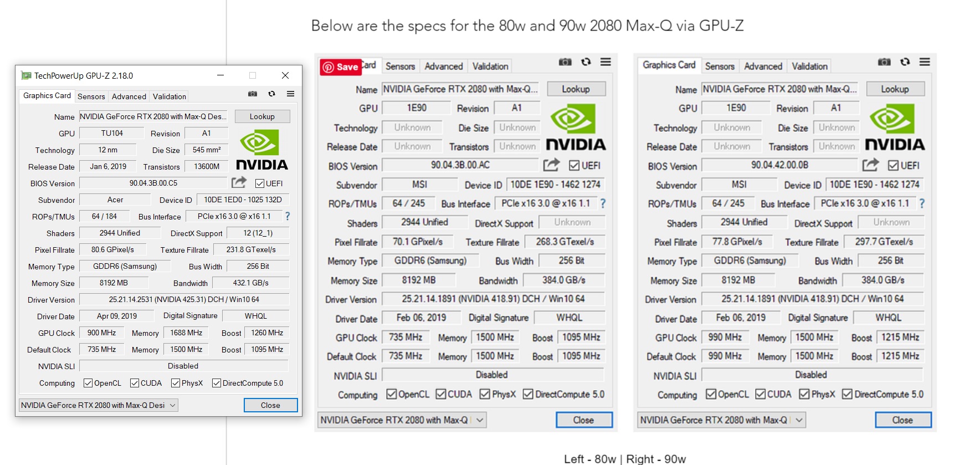The image size is (980, 465).
Task: Toggle the OpenCL checkbox in the middle 80w panel
Action: [392, 394]
